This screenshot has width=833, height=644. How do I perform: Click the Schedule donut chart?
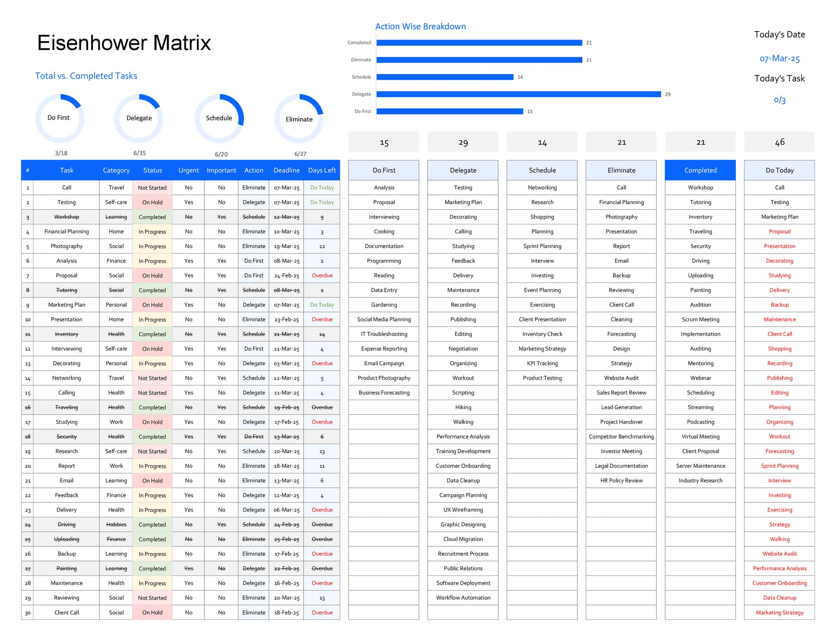pyautogui.click(x=219, y=118)
